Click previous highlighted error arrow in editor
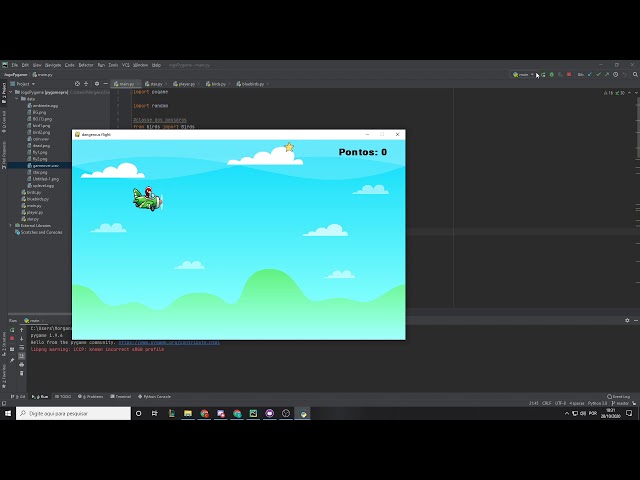Screen dimensions: 640x480 629,93
